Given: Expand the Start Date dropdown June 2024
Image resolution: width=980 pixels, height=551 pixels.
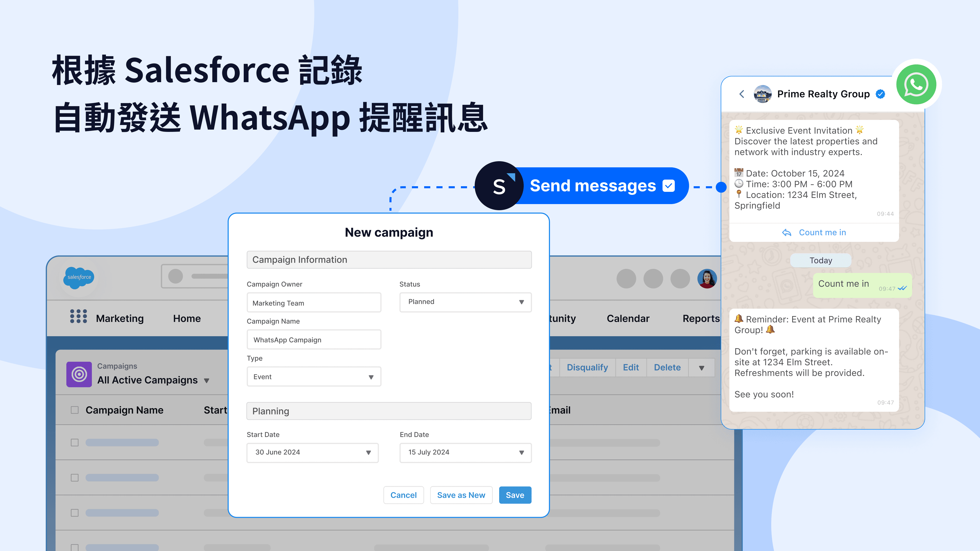Looking at the screenshot, I should click(x=369, y=452).
